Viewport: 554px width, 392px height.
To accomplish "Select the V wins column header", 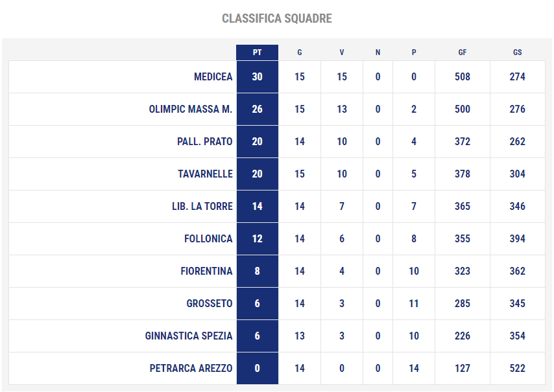I will tap(342, 52).
